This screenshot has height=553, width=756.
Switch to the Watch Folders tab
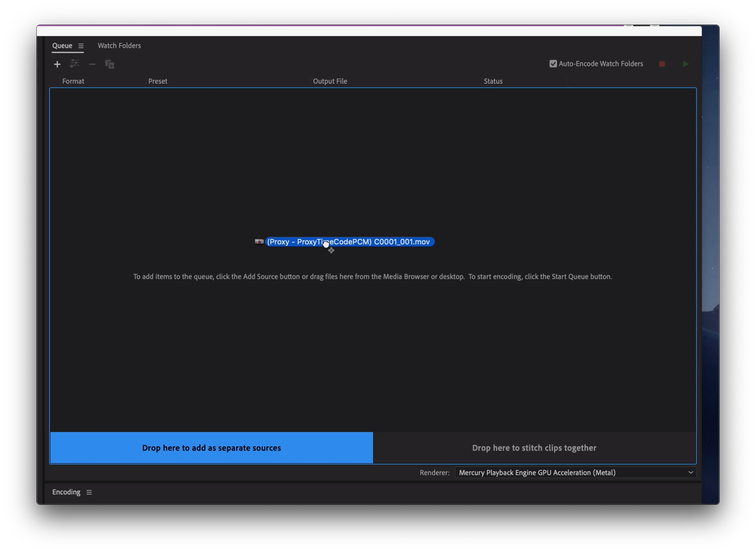pos(119,46)
